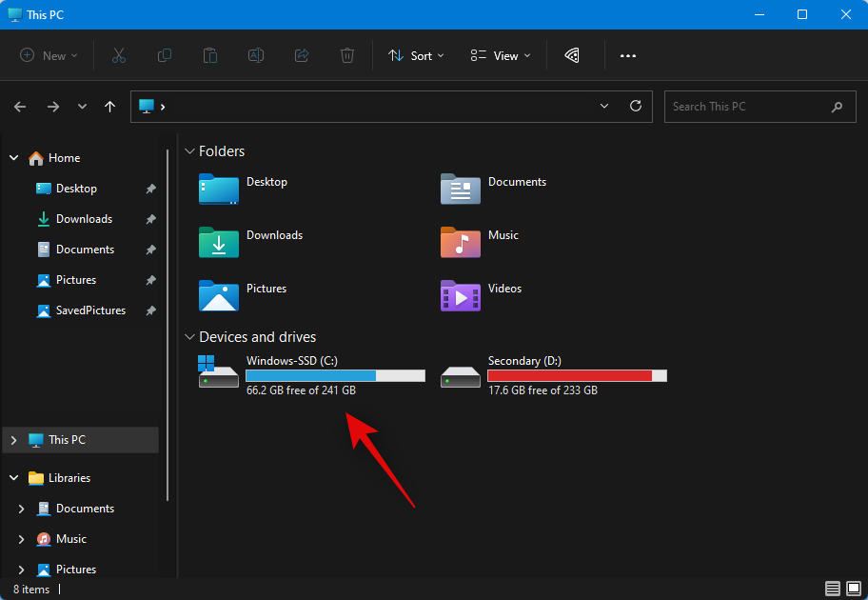
Task: Click the Cut scissors icon in toolbar
Action: pyautogui.click(x=119, y=56)
